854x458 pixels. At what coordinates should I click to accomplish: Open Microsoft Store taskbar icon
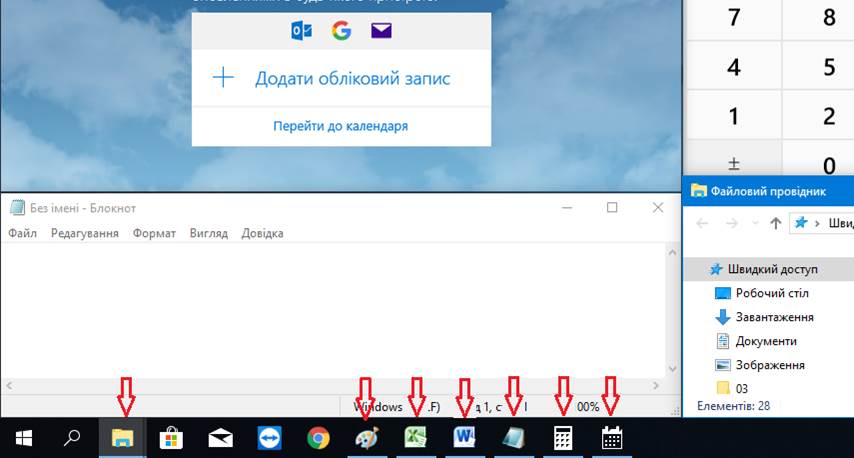(x=171, y=438)
